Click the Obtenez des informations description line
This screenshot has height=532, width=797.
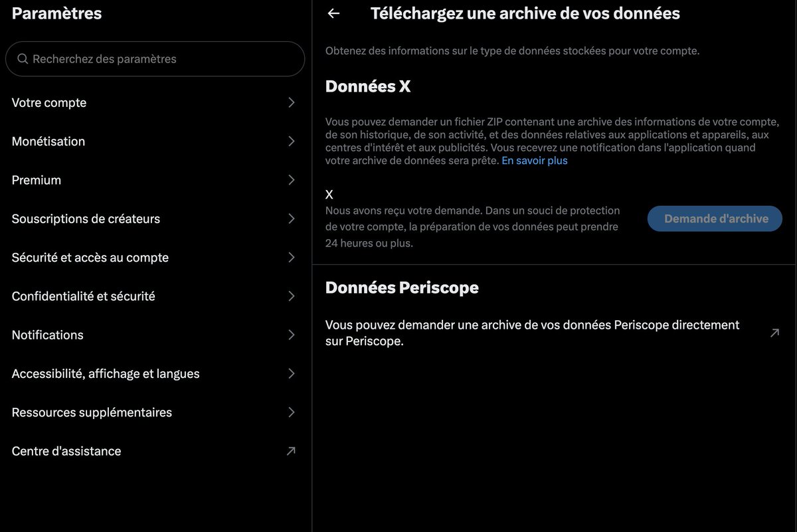[x=512, y=50]
